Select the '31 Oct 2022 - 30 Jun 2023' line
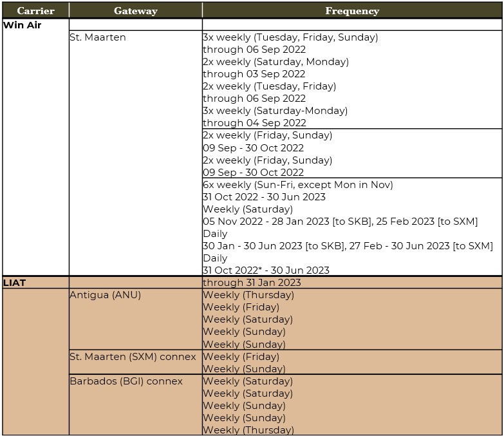This screenshot has height=436, width=504. tap(264, 197)
